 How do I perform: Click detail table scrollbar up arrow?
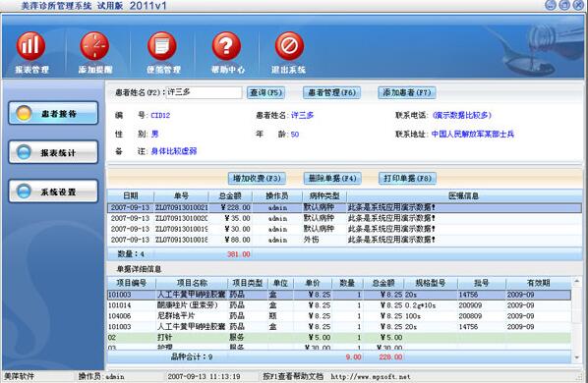(x=577, y=281)
